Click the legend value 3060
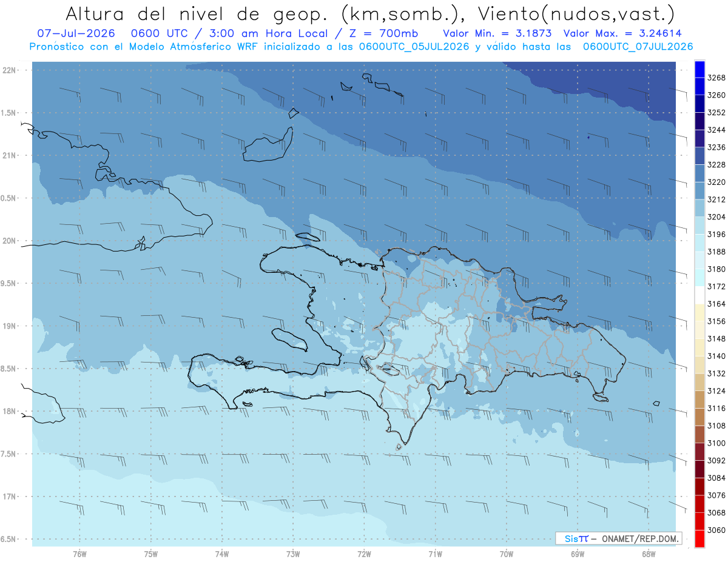Image resolution: width=728 pixels, height=562 pixels. 716,530
